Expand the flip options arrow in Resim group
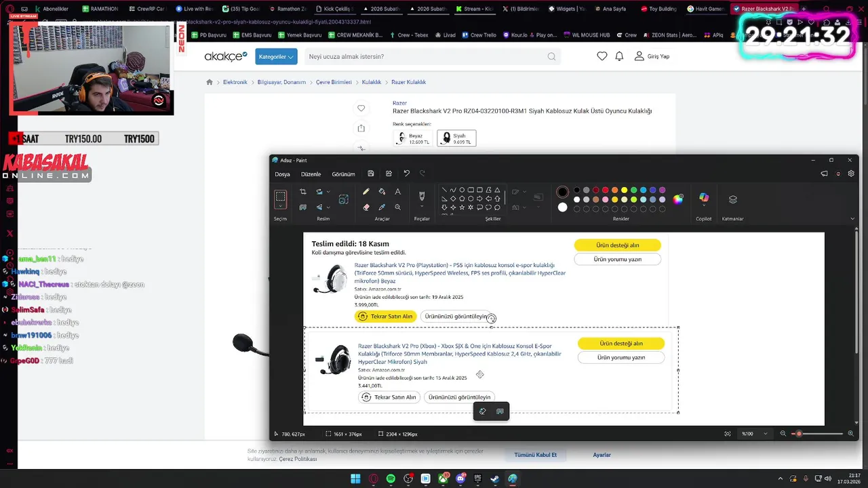 328,207
